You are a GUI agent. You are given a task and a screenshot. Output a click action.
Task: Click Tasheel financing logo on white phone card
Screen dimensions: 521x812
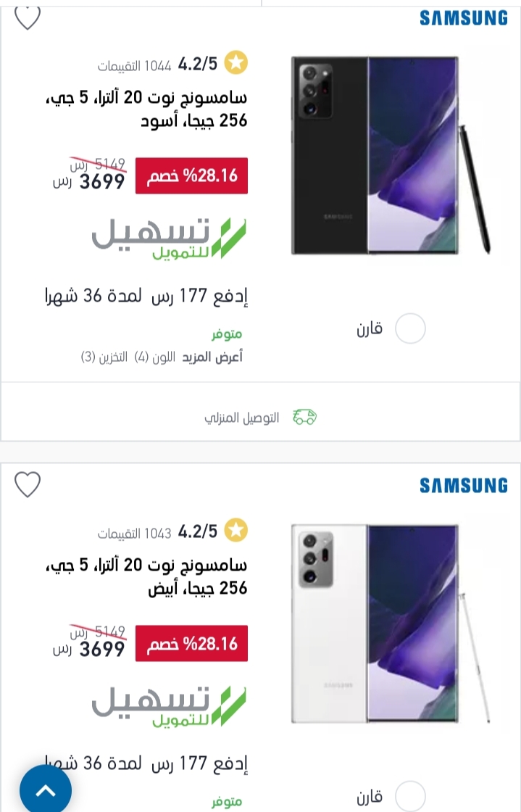pyautogui.click(x=169, y=706)
